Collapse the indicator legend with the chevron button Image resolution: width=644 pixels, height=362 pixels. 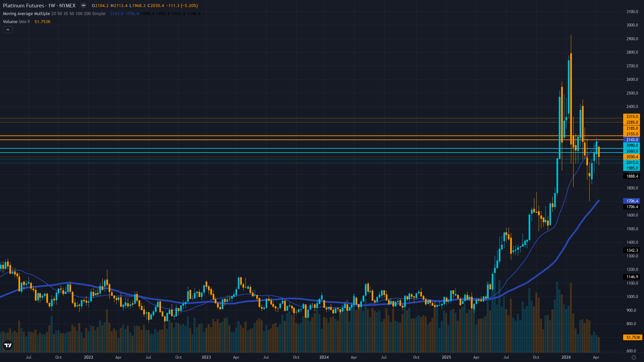point(8,30)
